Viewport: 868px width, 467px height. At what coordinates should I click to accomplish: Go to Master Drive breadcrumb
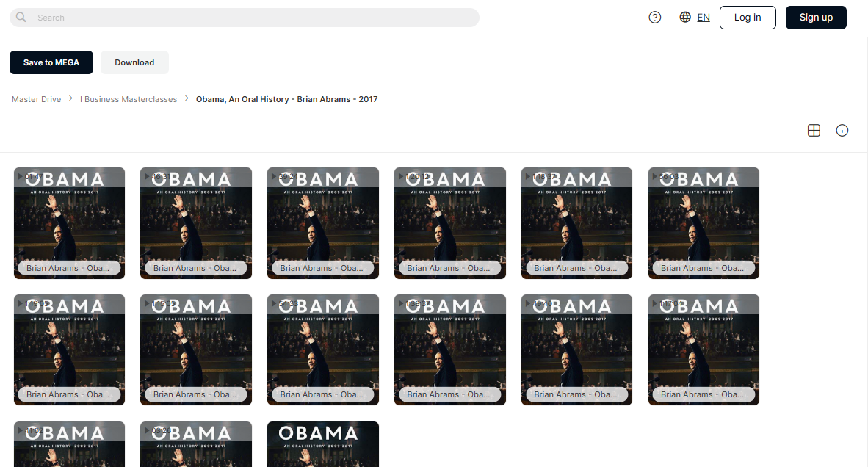pyautogui.click(x=37, y=99)
